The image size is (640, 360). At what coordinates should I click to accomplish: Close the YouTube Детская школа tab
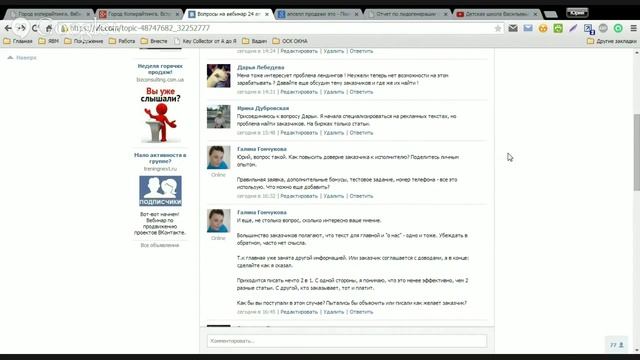click(x=536, y=14)
